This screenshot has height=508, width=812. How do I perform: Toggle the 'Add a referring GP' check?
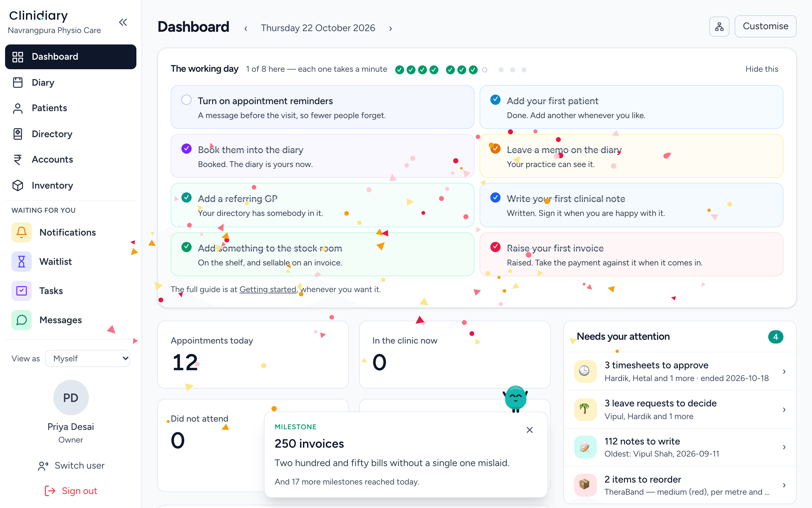[x=187, y=197]
